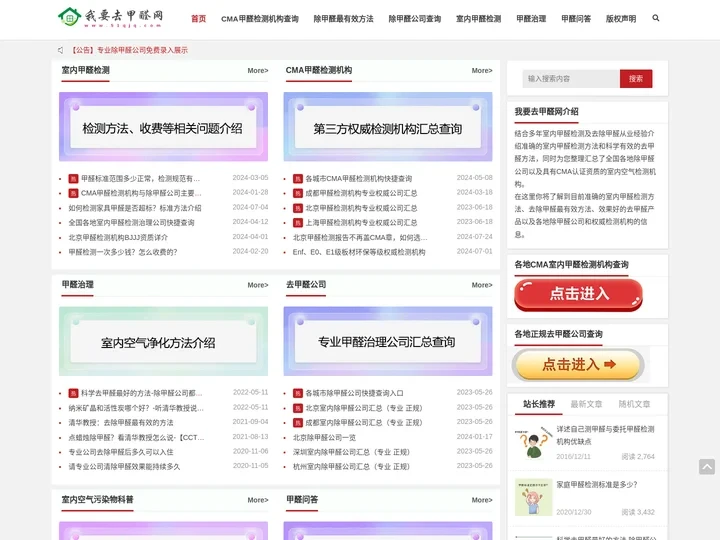Click More> beside 室内空气污染物科普
The image size is (720, 540).
coord(258,500)
